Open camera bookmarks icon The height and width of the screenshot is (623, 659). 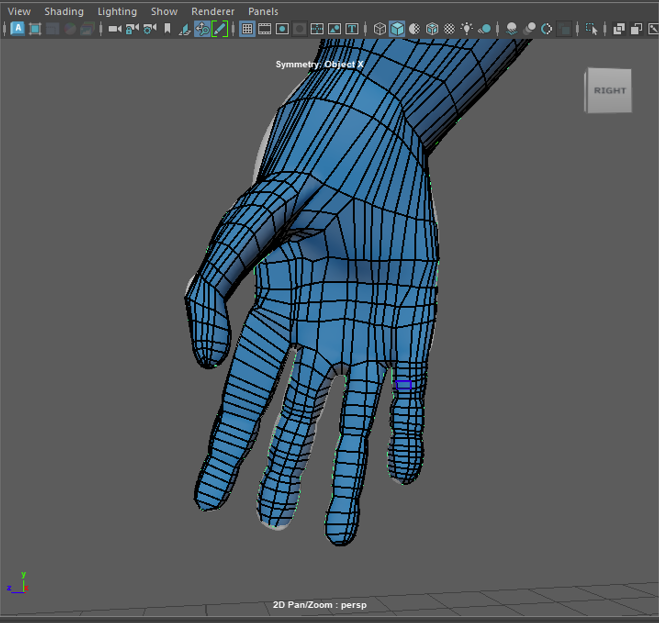[167, 29]
